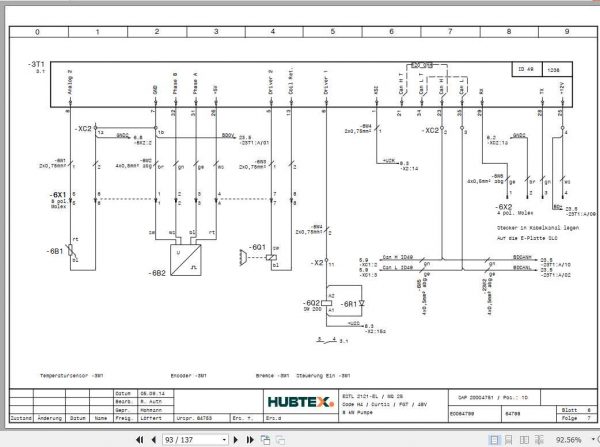This screenshot has width=600, height=447.
Task: Click the Bremse caption text
Action: (x=272, y=375)
